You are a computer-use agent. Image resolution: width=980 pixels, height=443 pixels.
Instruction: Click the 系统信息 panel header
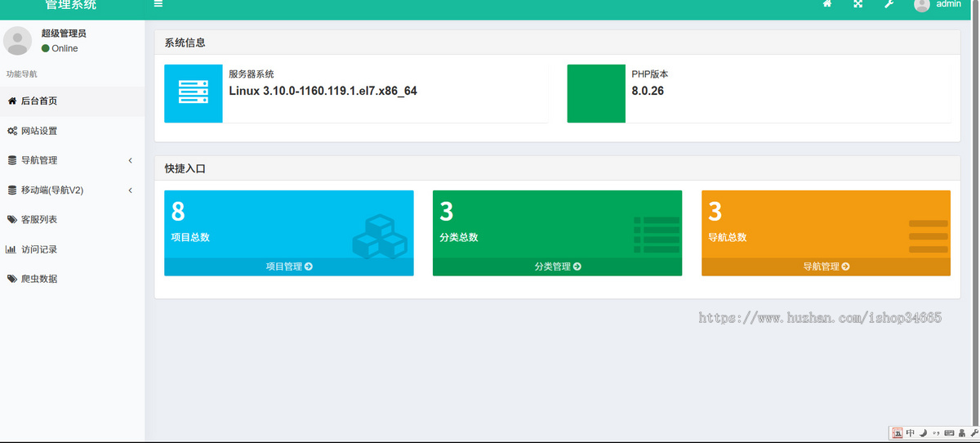(557, 43)
